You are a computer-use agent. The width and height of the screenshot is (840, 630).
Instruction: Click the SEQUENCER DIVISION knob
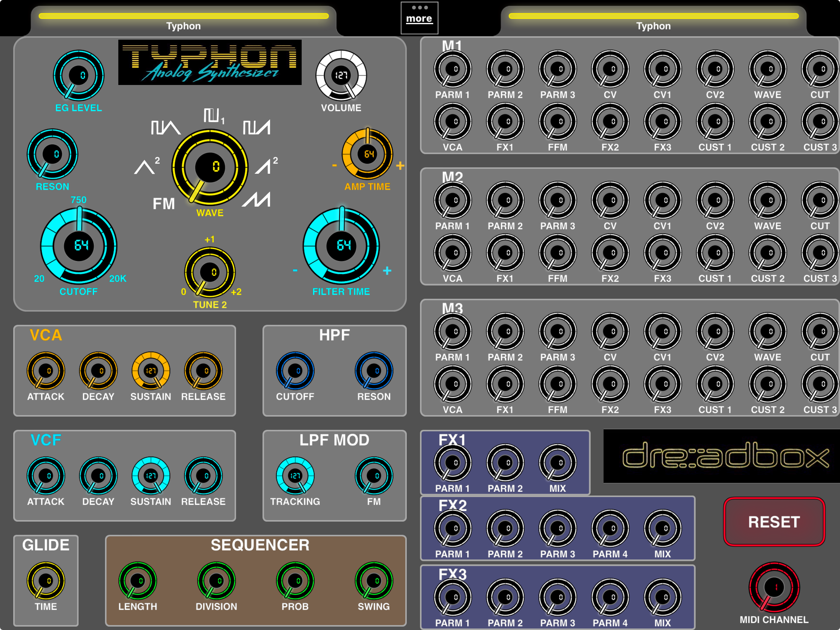(x=216, y=581)
